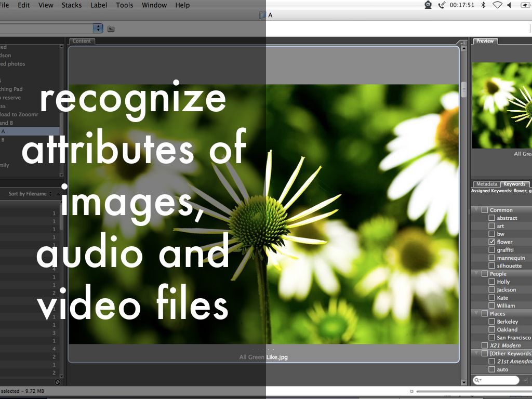532x399 pixels.
Task: Collapse the People keyword group
Action: tap(475, 274)
